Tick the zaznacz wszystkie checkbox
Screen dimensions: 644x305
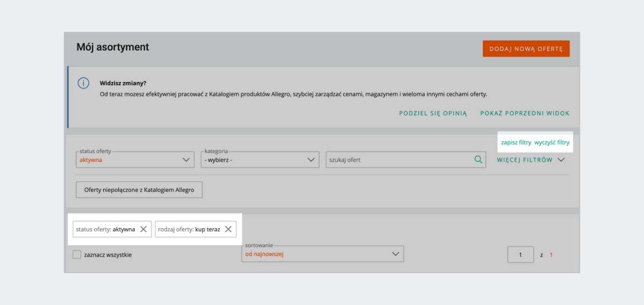coord(77,255)
